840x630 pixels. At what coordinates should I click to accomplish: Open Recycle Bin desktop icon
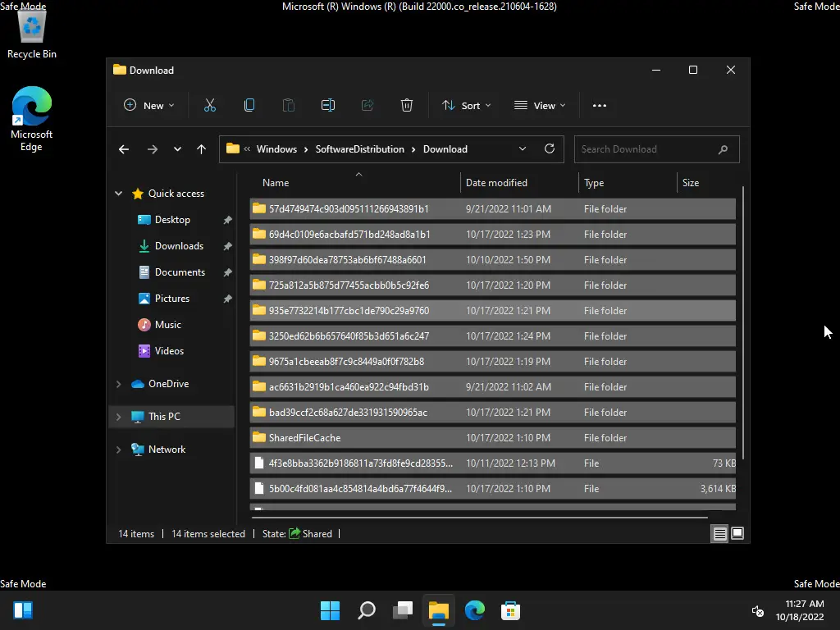pyautogui.click(x=32, y=34)
